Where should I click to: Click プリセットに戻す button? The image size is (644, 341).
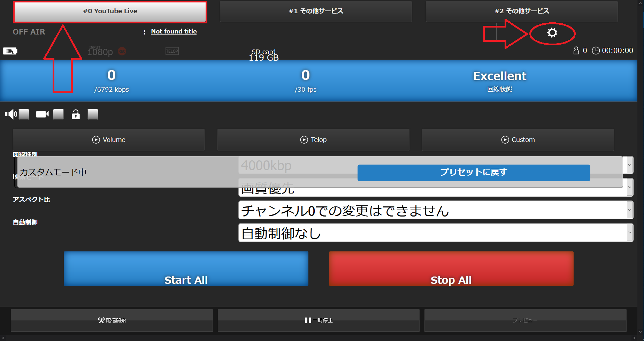click(x=474, y=173)
